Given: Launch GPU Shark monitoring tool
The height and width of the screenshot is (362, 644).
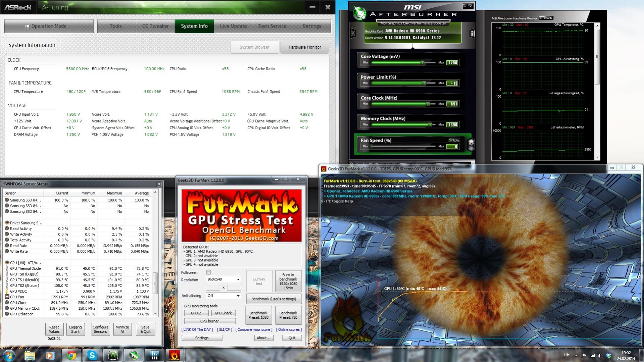Looking at the screenshot, I should click(x=223, y=313).
